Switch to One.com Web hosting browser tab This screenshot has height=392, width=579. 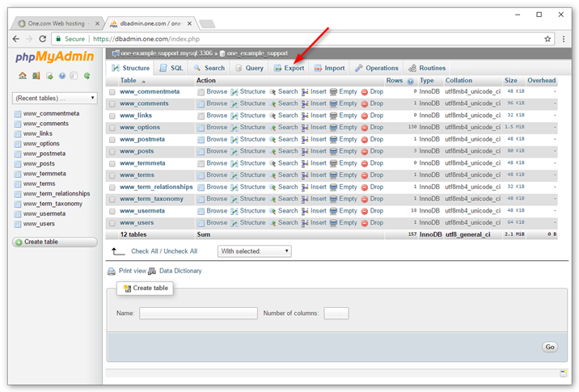[56, 23]
